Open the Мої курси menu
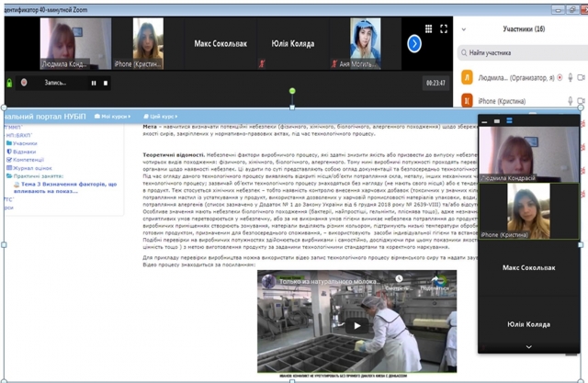 coord(115,117)
